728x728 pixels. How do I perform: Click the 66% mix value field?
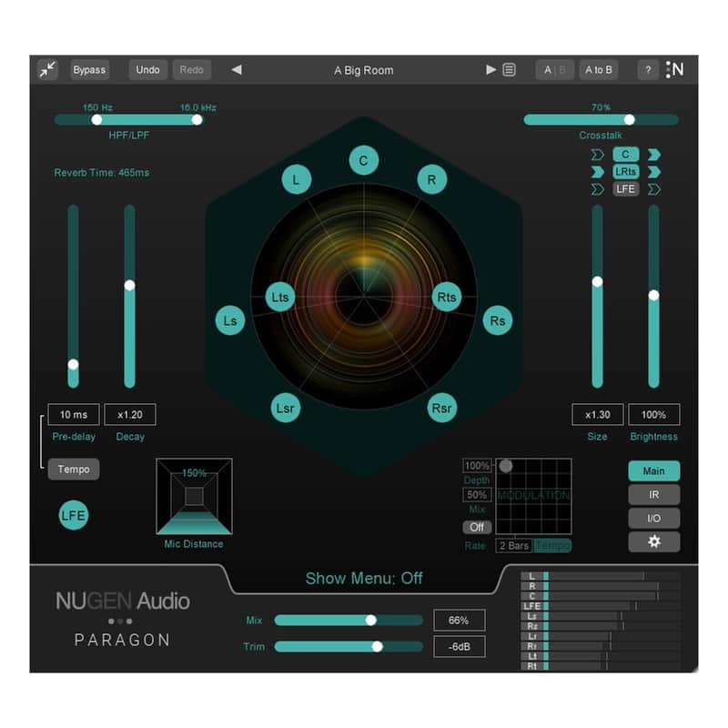pos(460,621)
